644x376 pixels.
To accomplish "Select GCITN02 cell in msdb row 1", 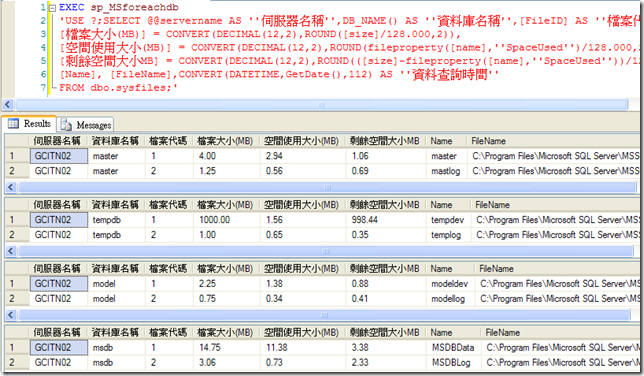I will pos(59,348).
